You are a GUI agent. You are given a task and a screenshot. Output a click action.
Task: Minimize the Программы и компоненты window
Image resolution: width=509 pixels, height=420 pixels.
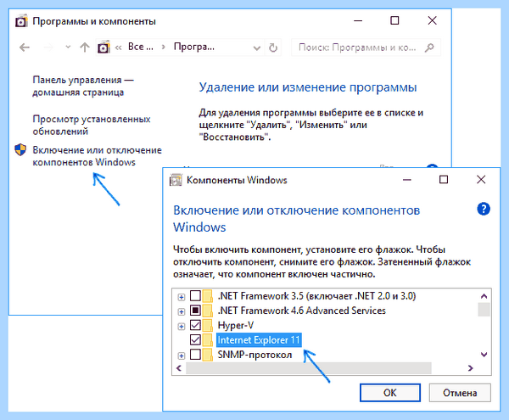tap(358, 20)
